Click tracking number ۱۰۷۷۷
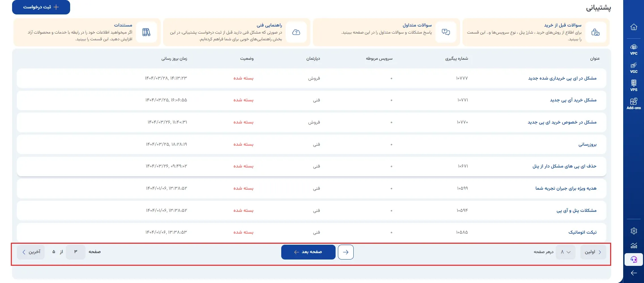This screenshot has height=283, width=644. click(x=462, y=78)
